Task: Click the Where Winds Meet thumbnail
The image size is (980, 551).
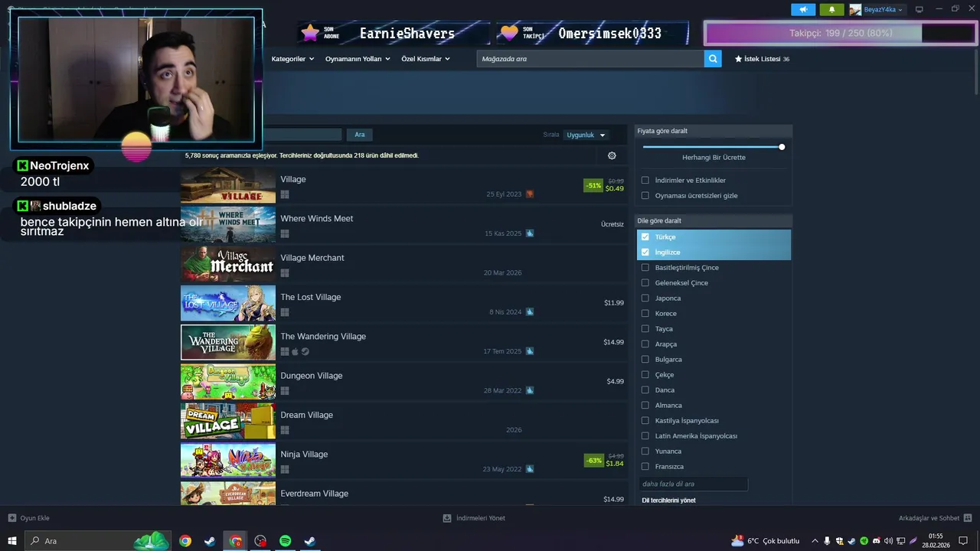Action: 228,224
